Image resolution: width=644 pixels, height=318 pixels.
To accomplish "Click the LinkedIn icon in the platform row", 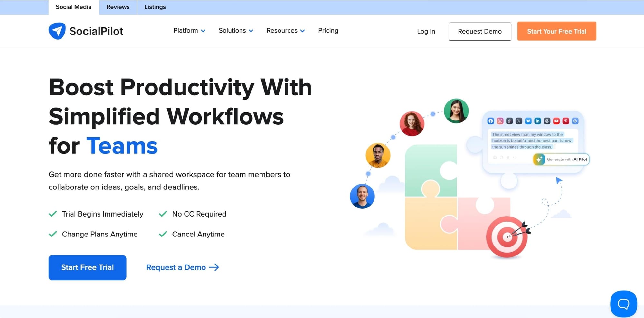I will click(x=537, y=121).
